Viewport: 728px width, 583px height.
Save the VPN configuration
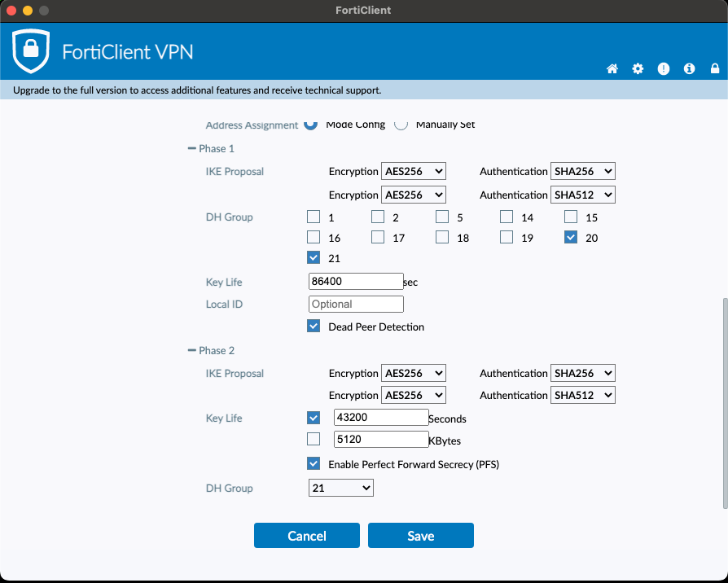point(421,536)
